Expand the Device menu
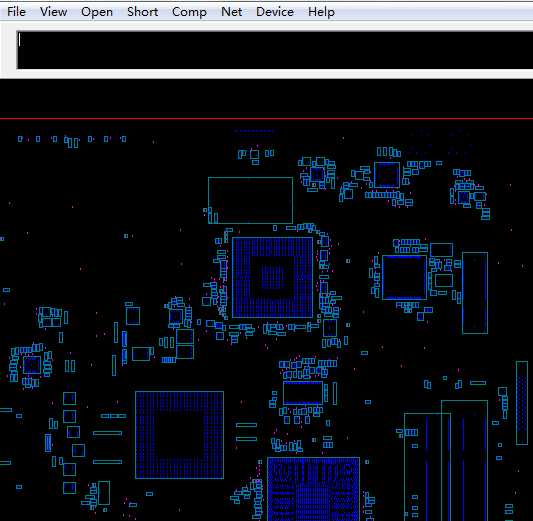The image size is (533, 521). tap(275, 12)
